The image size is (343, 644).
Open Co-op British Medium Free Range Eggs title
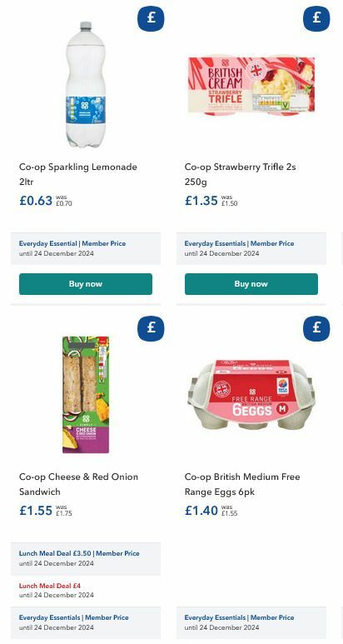(x=242, y=484)
